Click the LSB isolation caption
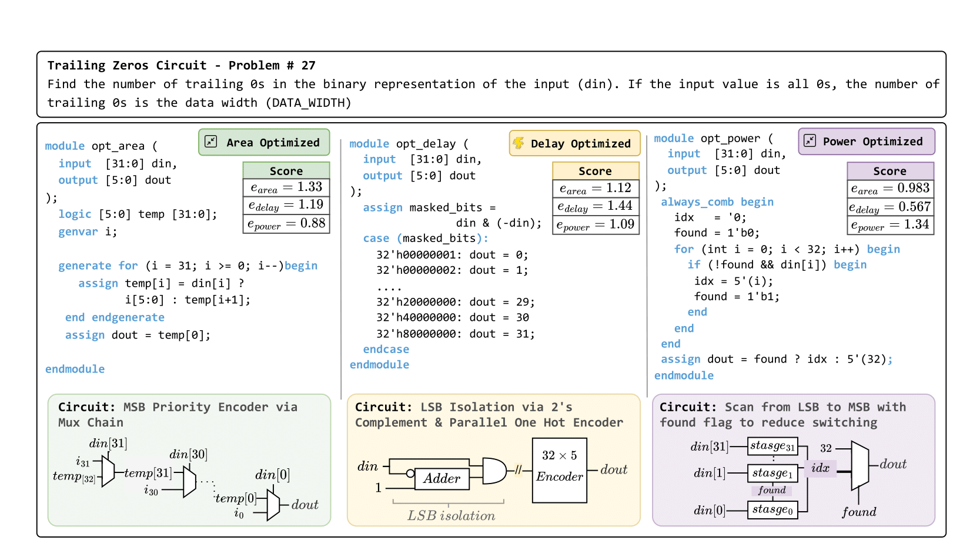Viewport: 980px width, 557px height. 451,515
